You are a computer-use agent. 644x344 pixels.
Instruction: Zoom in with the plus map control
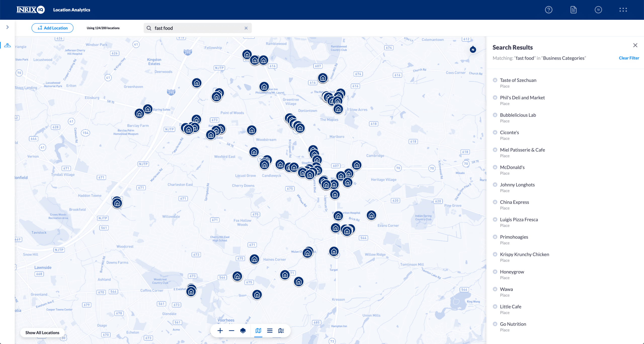coord(220,331)
